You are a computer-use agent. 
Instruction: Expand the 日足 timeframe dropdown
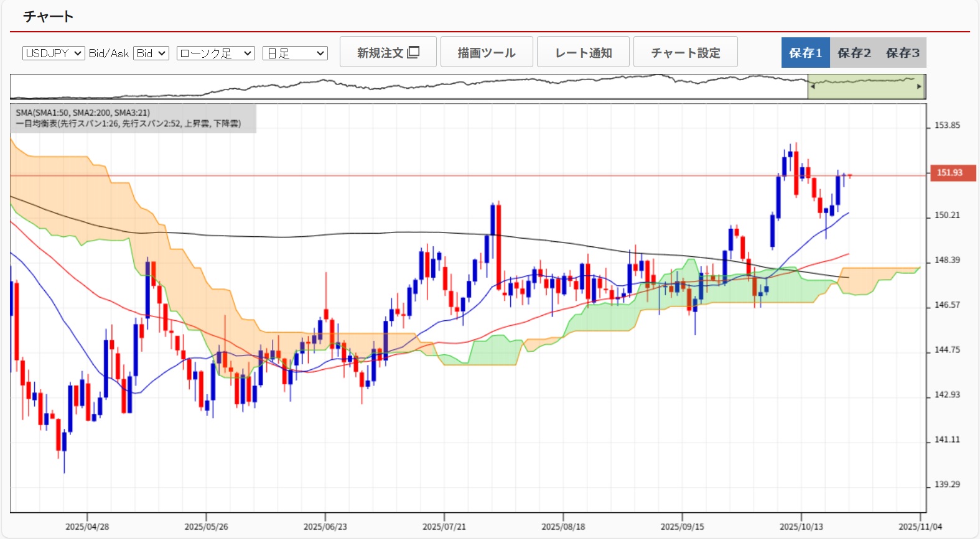coord(295,53)
